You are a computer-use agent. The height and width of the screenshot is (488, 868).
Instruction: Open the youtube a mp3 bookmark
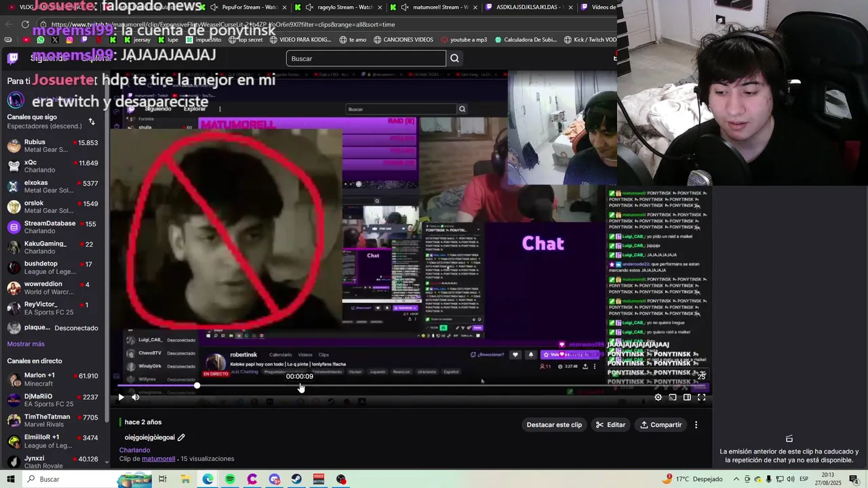coord(464,40)
